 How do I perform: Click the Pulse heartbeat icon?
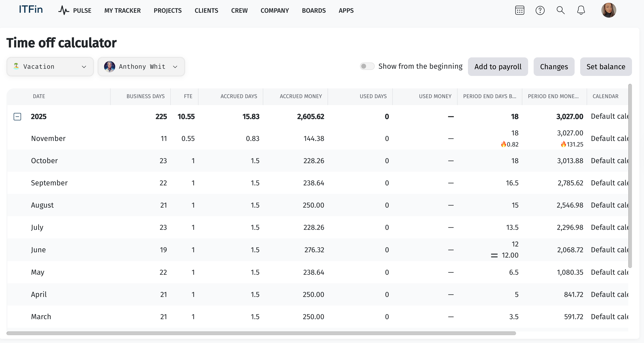point(64,10)
